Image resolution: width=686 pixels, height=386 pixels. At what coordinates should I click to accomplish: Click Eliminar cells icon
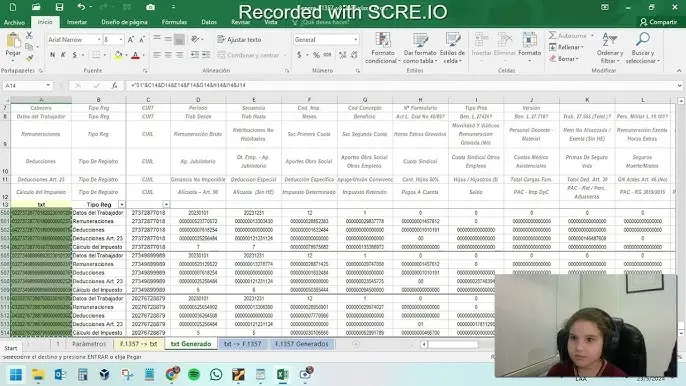point(504,45)
